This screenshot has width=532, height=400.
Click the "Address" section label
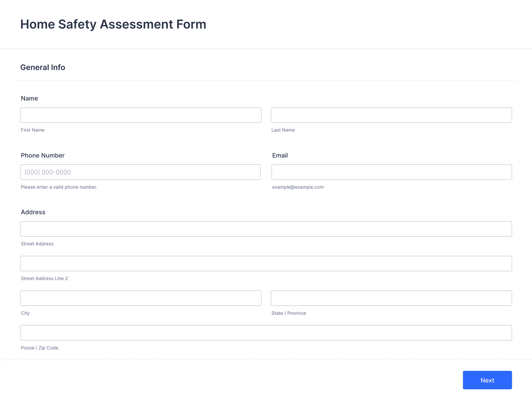(33, 212)
